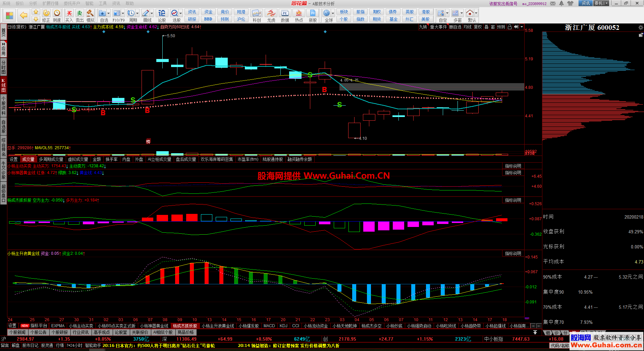Image resolution: width=644 pixels, height=351 pixels.
Task: Click the BBD toolbar button
Action: coord(208,19)
